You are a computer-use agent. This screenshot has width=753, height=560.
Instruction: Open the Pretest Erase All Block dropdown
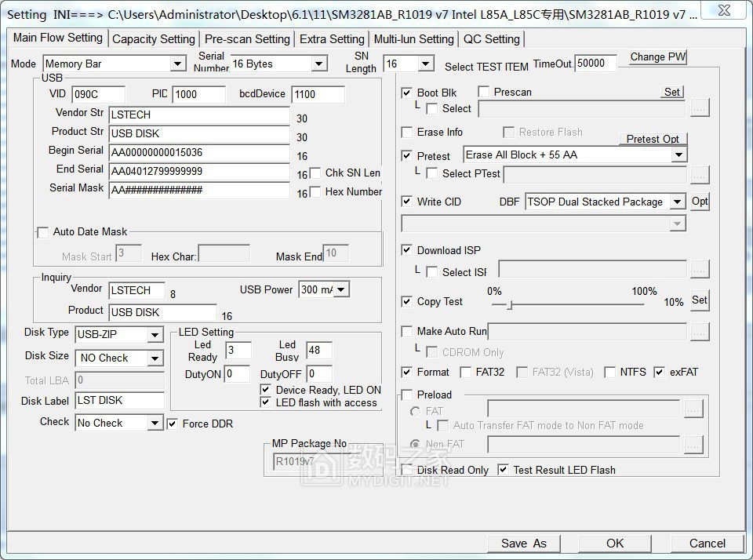(x=678, y=155)
